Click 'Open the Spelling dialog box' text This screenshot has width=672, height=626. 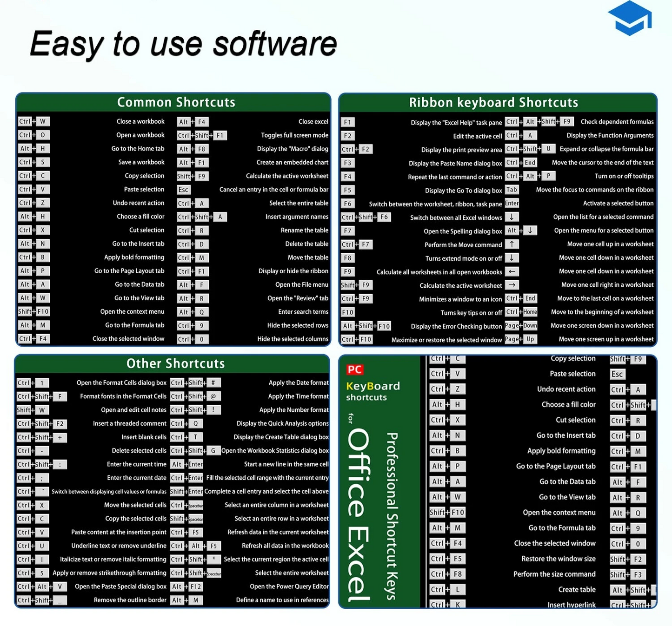(x=463, y=231)
